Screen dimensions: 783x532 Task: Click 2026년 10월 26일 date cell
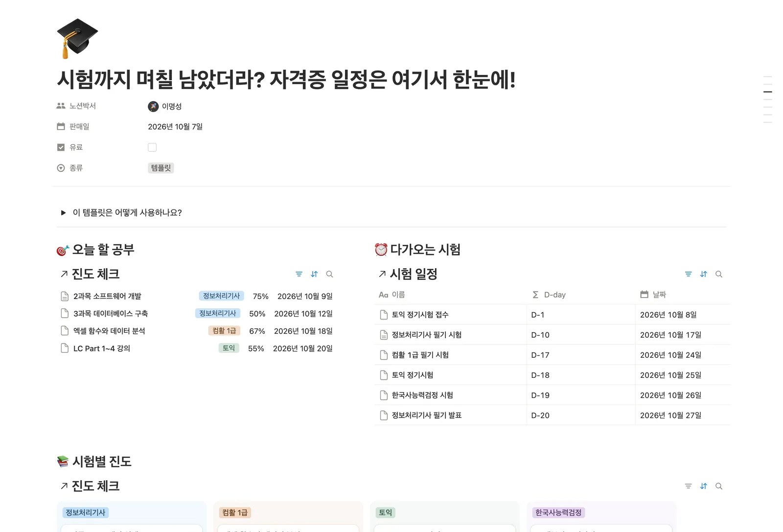click(x=683, y=395)
